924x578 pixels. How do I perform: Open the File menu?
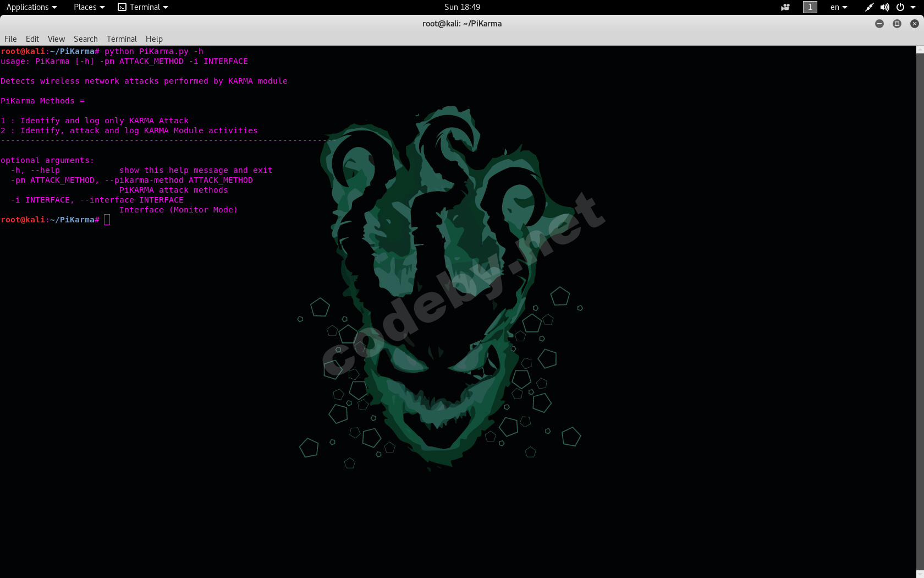coord(10,39)
